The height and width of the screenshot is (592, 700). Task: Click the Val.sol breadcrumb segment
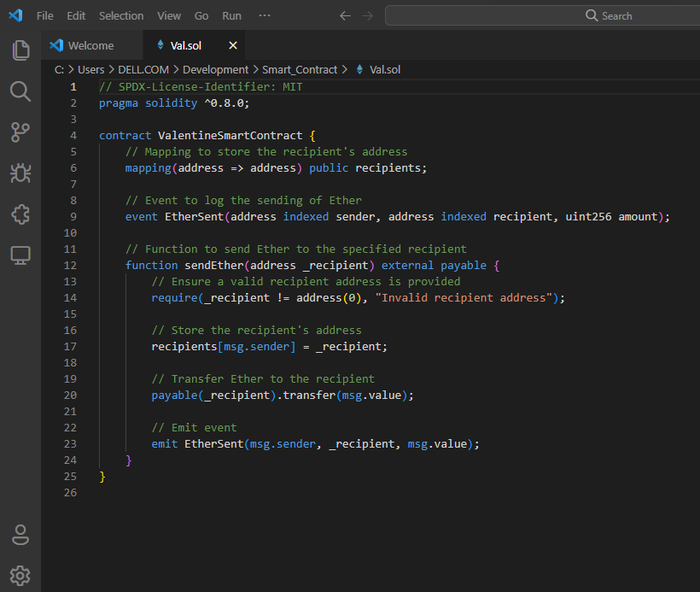385,70
